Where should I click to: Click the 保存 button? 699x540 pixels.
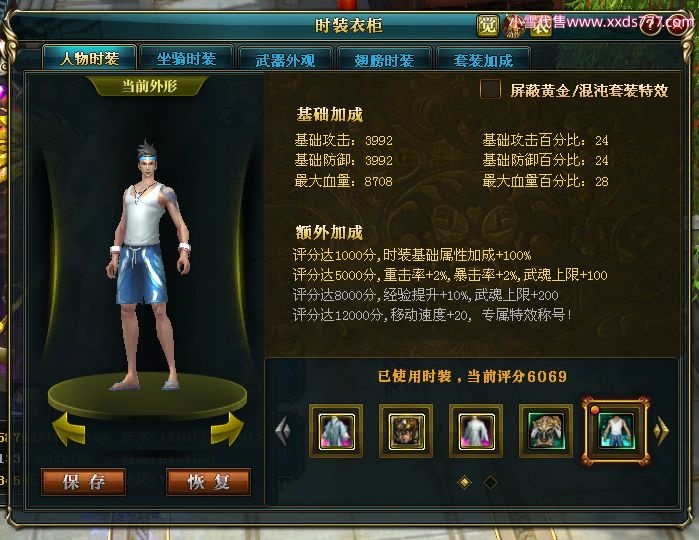pyautogui.click(x=83, y=482)
